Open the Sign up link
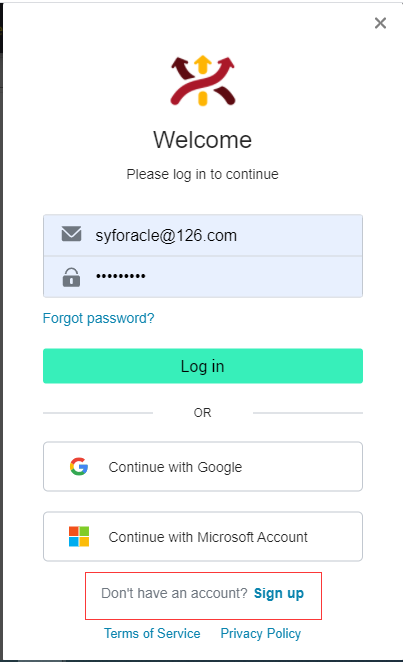 279,594
